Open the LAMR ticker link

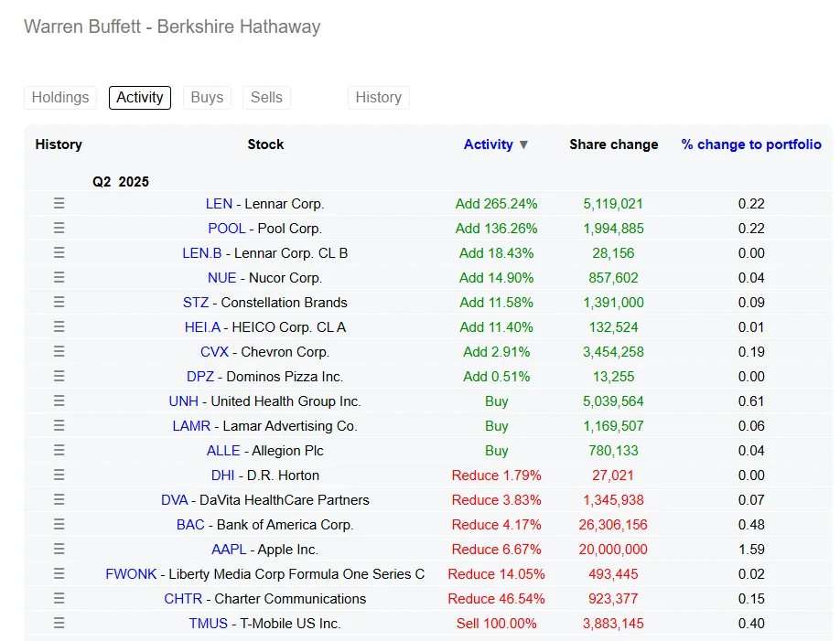click(x=191, y=426)
